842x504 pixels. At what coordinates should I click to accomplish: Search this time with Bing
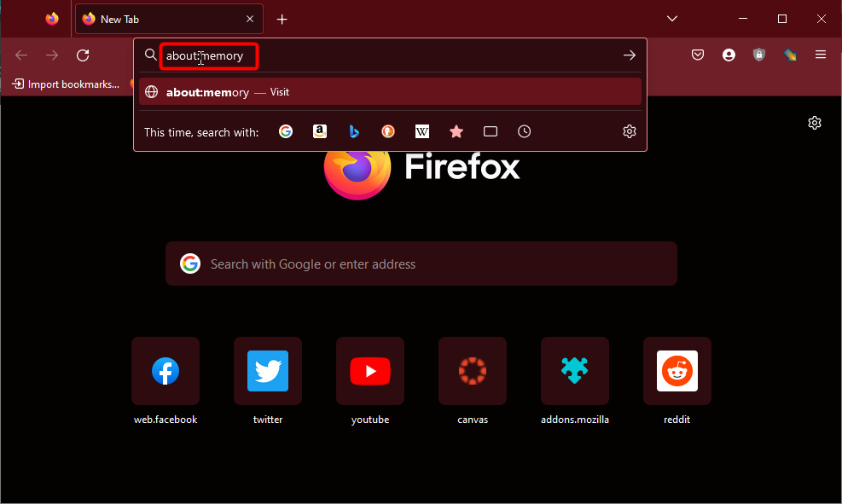(354, 131)
